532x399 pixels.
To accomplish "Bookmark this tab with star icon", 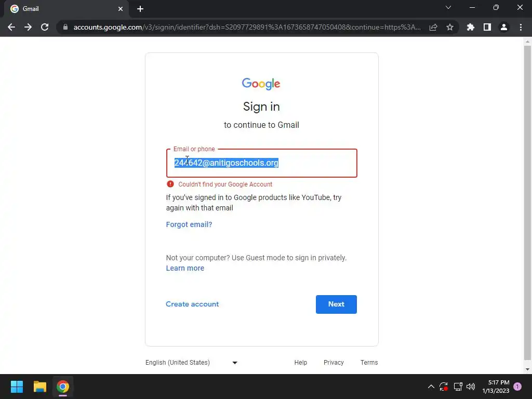I will click(450, 27).
